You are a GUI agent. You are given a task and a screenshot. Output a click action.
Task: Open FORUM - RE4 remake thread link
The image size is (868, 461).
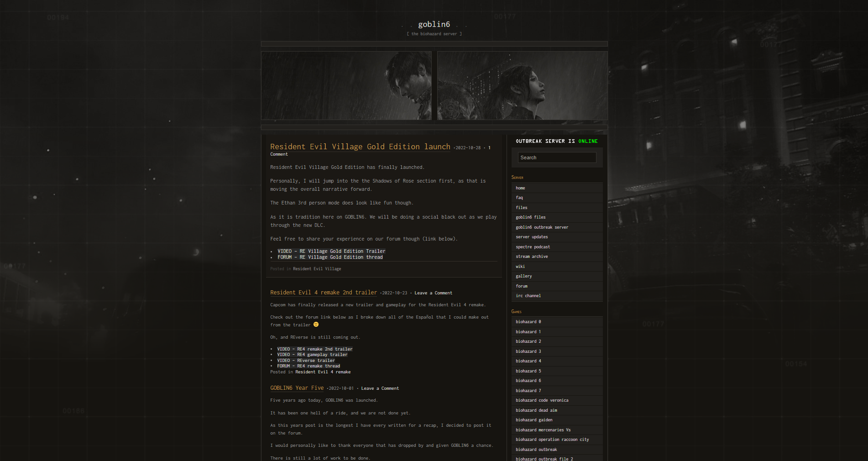(309, 366)
